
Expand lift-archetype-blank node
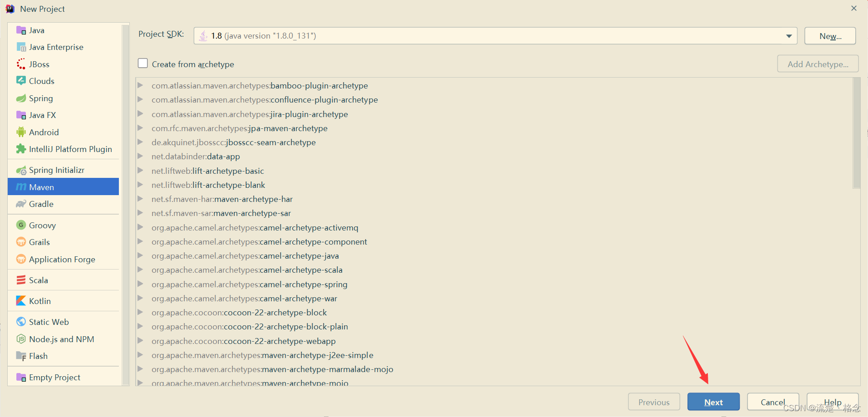pyautogui.click(x=141, y=185)
